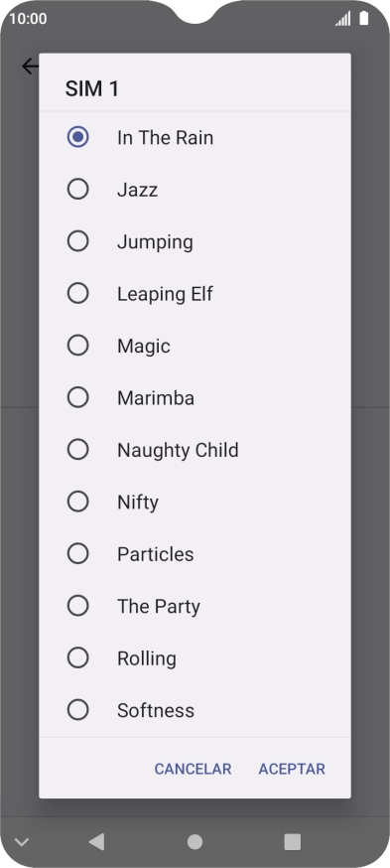The width and height of the screenshot is (390, 868).
Task: Choose the Particles ringtone
Action: click(195, 553)
